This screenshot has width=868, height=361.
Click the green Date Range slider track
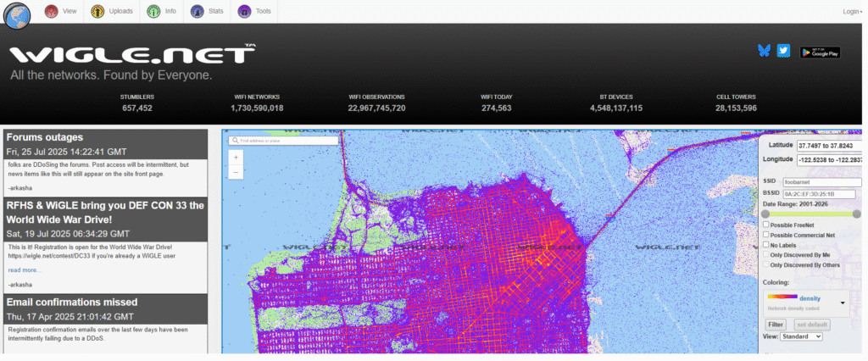pos(811,214)
